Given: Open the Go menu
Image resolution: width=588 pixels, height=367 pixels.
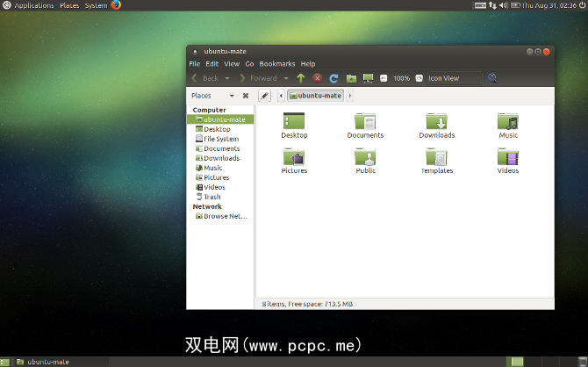Looking at the screenshot, I should click(249, 64).
